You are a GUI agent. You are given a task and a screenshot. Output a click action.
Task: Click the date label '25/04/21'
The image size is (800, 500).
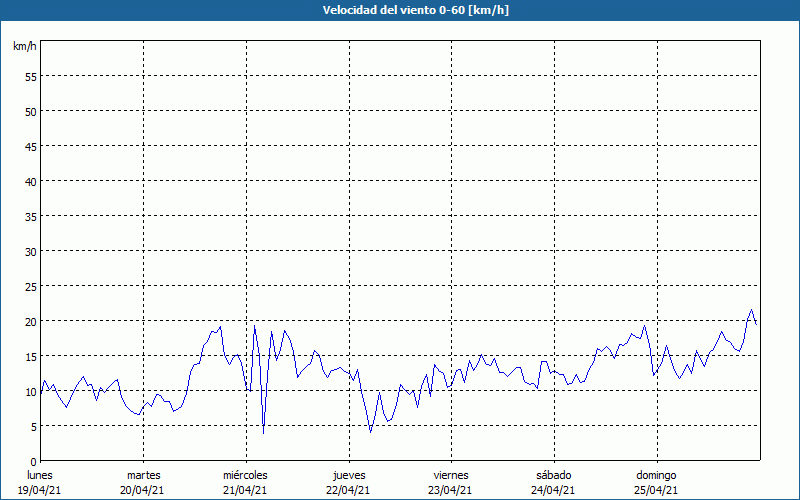click(x=656, y=490)
